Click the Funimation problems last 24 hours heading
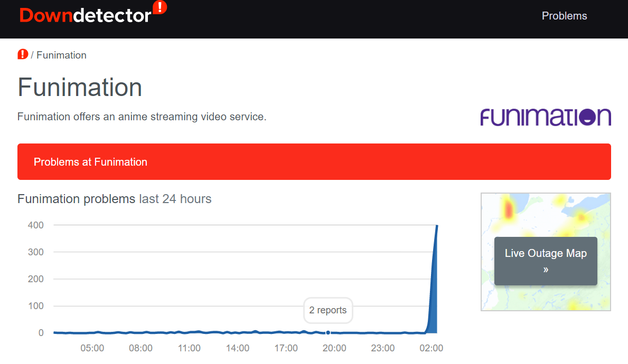The height and width of the screenshot is (364, 628). click(x=115, y=199)
